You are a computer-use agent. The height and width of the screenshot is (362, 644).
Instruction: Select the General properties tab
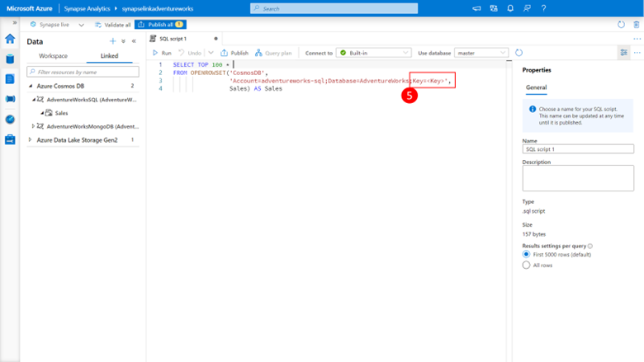tap(536, 87)
